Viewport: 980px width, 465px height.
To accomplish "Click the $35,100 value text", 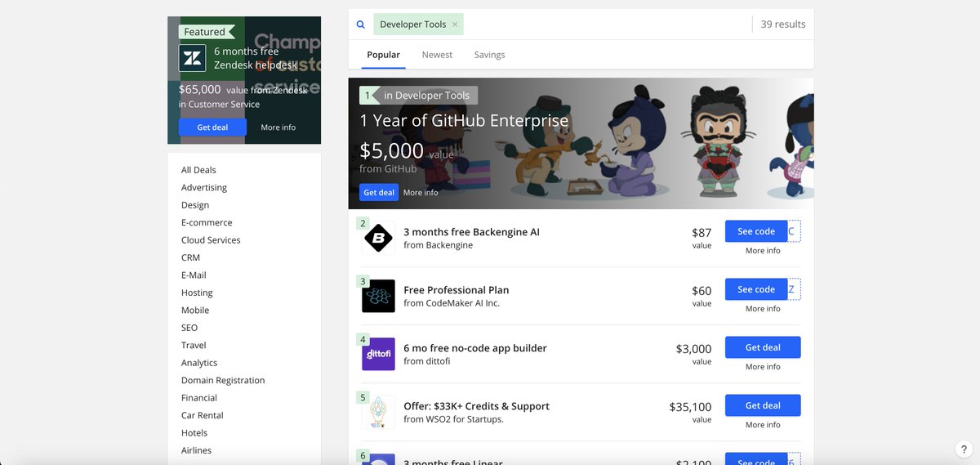I will point(690,407).
